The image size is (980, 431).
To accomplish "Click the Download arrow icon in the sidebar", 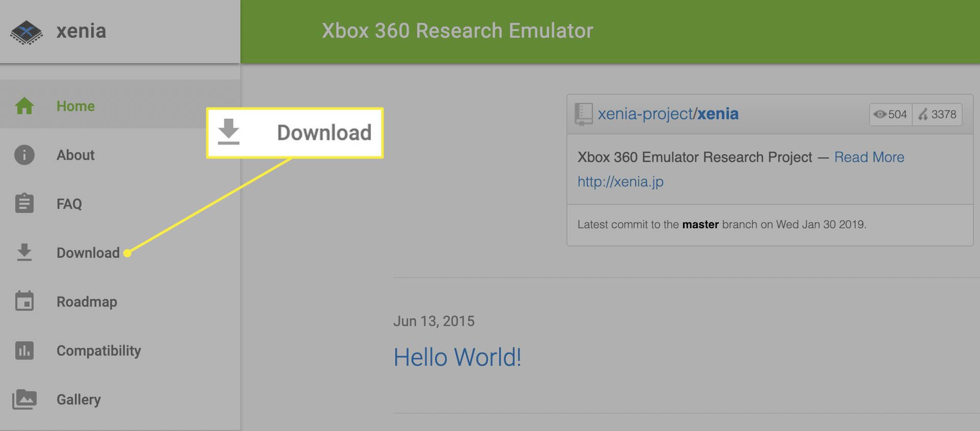I will click(x=24, y=252).
